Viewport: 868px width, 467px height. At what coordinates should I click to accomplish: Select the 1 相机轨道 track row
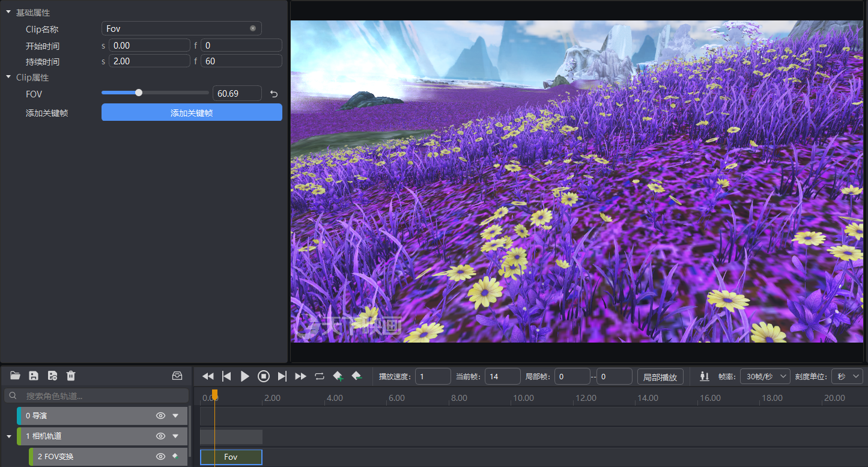tap(102, 436)
